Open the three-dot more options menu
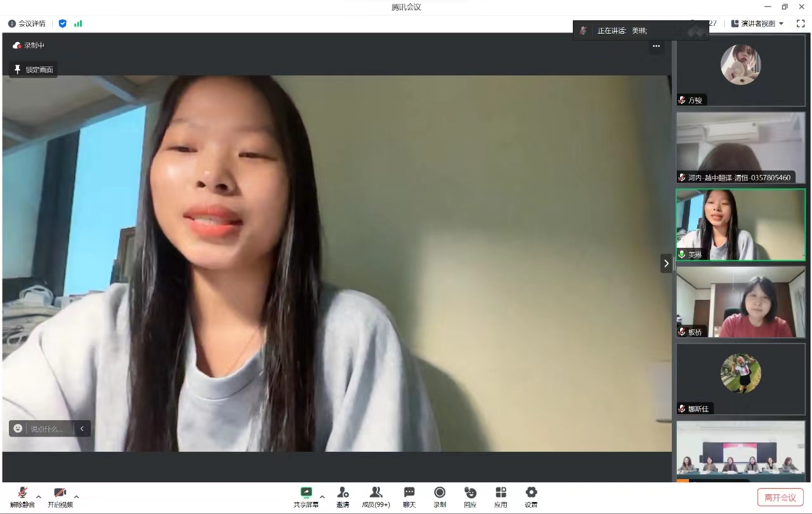 [656, 46]
